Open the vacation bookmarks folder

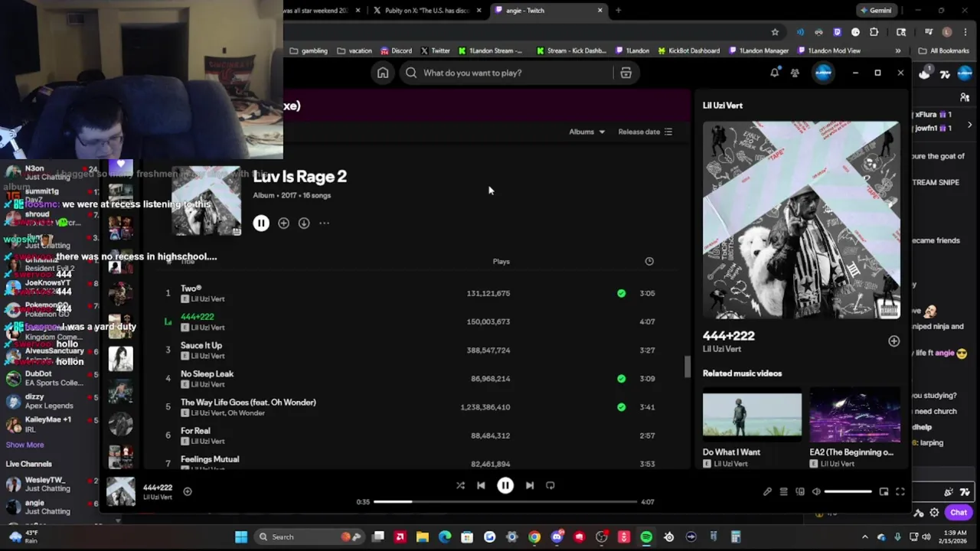coord(354,51)
